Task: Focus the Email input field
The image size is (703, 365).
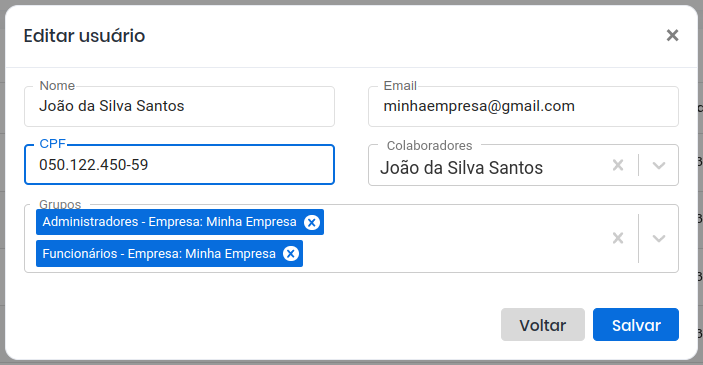Action: [x=523, y=106]
